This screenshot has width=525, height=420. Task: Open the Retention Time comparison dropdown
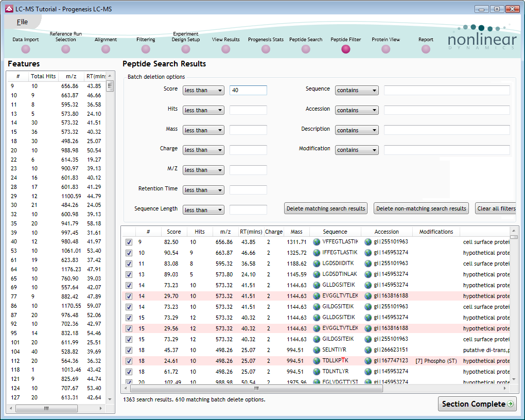coord(203,190)
